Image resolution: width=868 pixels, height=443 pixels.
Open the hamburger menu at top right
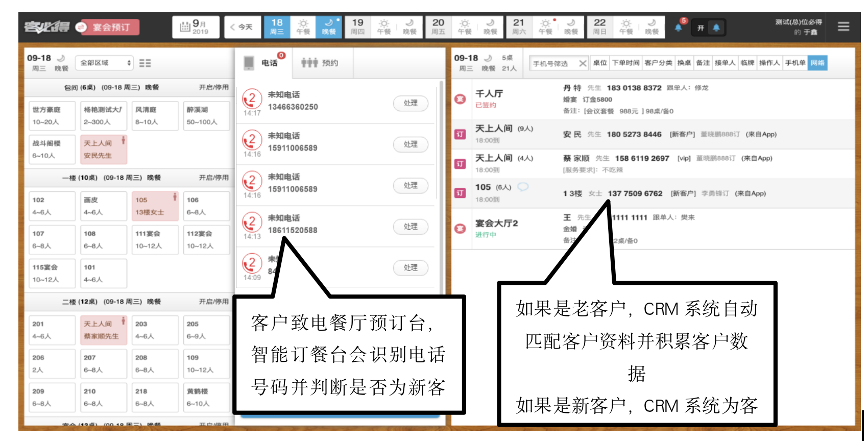843,27
